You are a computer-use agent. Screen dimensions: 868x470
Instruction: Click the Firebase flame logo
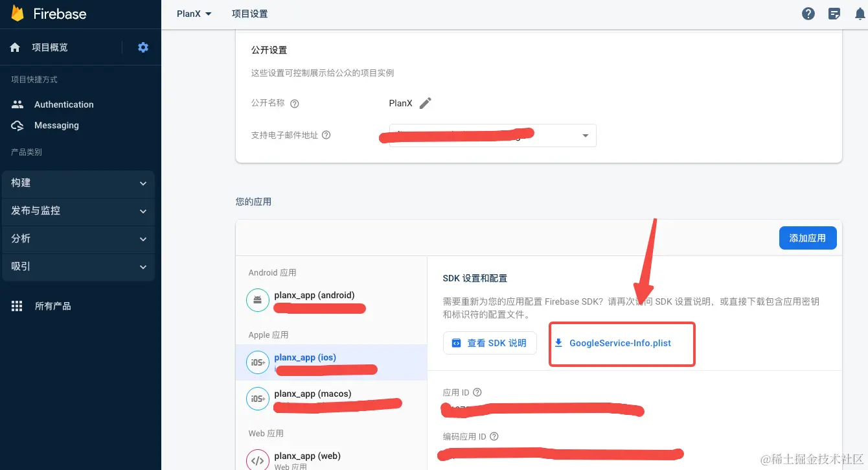(17, 13)
